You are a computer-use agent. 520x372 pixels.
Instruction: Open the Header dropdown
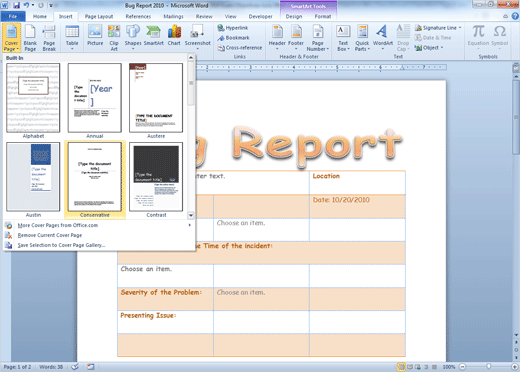coord(277,38)
